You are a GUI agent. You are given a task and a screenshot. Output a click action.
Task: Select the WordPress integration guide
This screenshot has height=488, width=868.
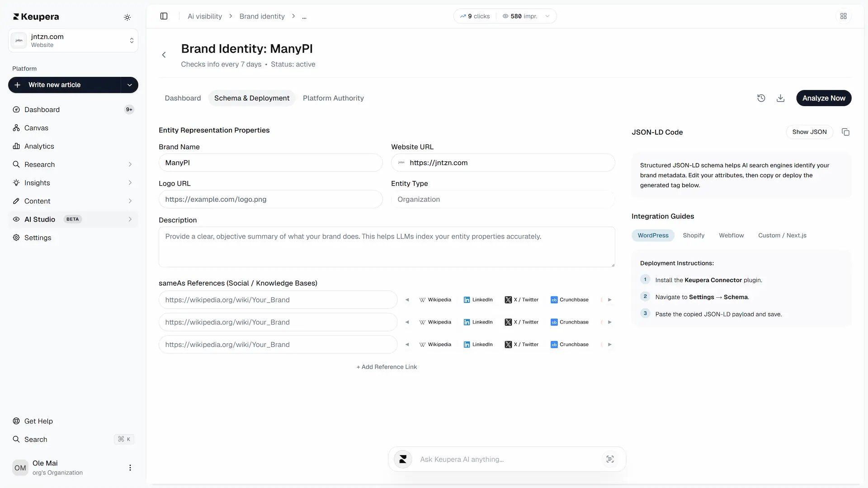click(653, 235)
